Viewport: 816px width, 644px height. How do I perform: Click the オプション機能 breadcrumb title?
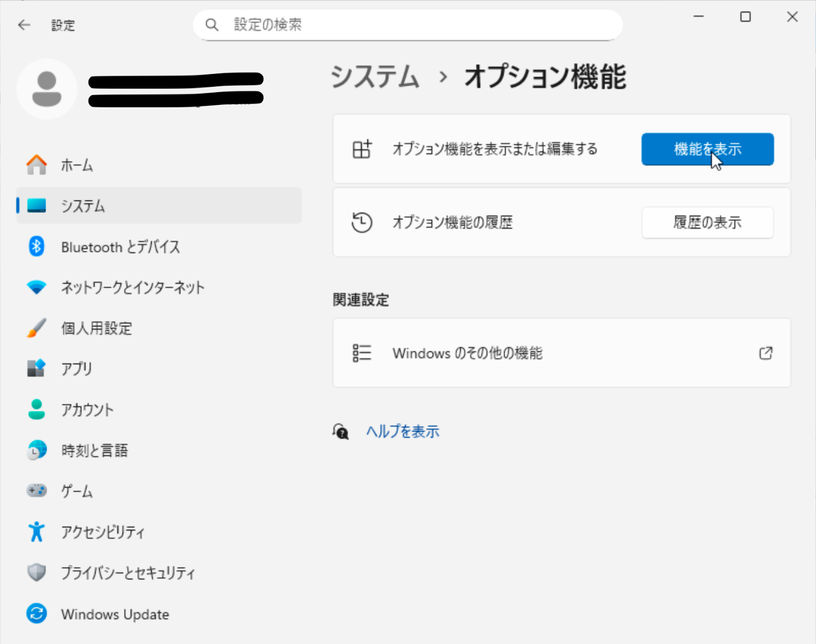coord(545,77)
